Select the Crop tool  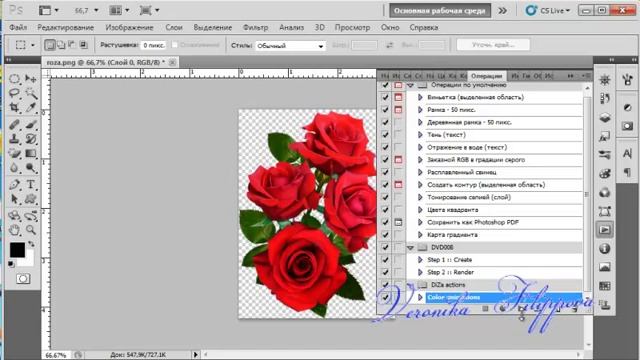coord(15,108)
